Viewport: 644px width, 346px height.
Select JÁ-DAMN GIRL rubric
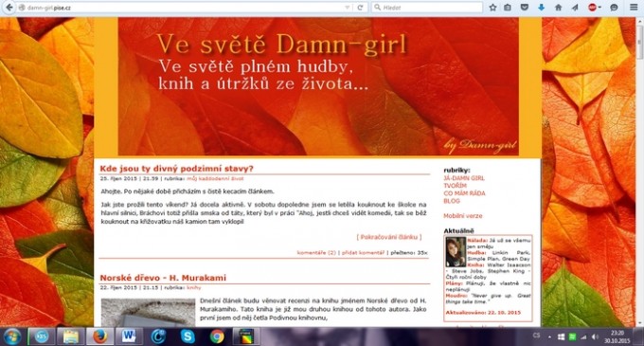(x=464, y=178)
